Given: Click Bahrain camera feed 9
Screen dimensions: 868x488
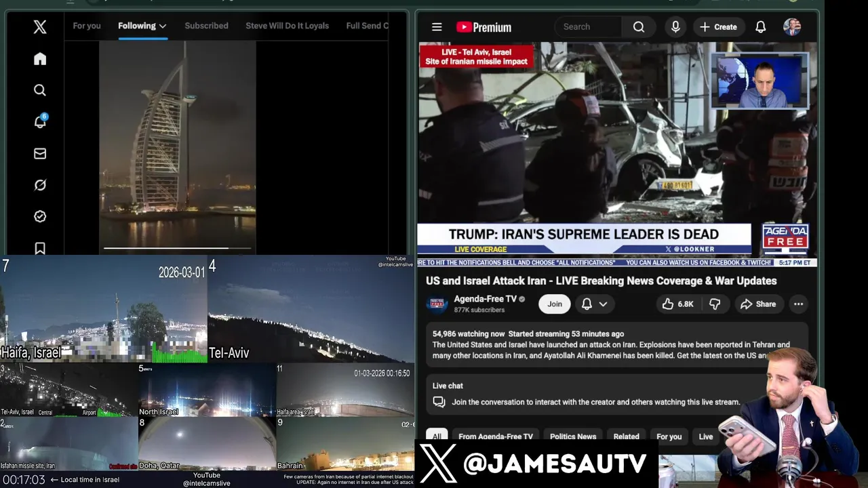Looking at the screenshot, I should (x=345, y=443).
